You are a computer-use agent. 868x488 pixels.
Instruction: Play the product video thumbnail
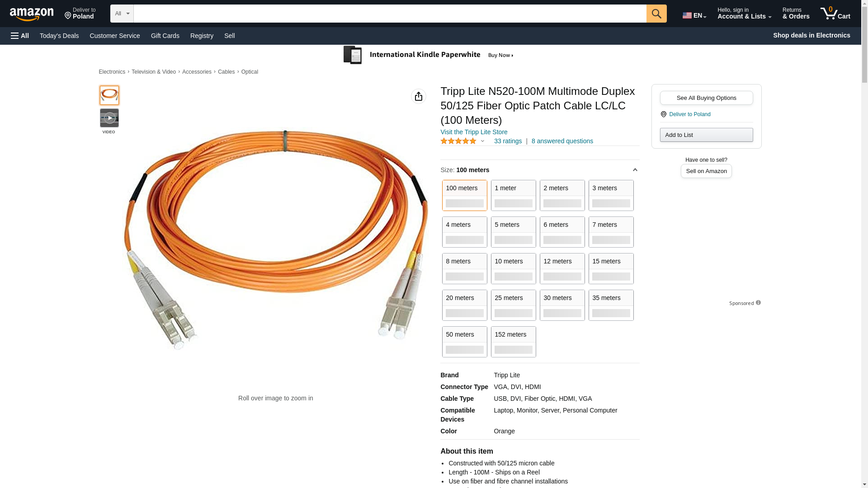(x=109, y=118)
